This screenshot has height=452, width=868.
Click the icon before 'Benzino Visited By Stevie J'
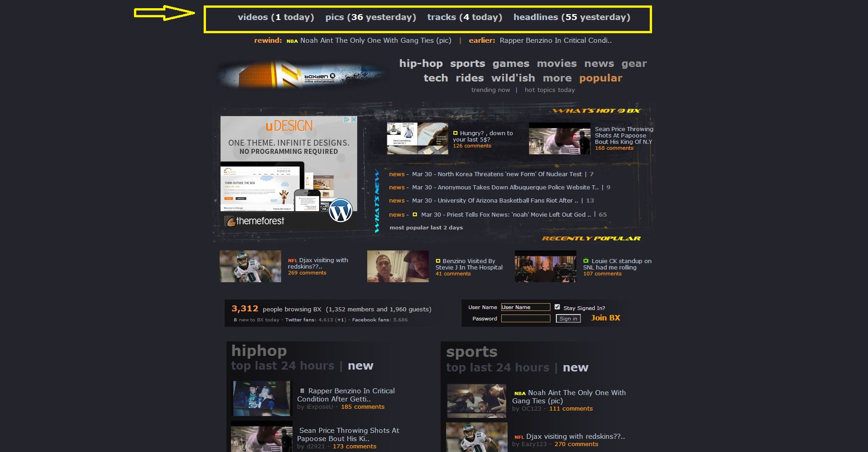(438, 261)
